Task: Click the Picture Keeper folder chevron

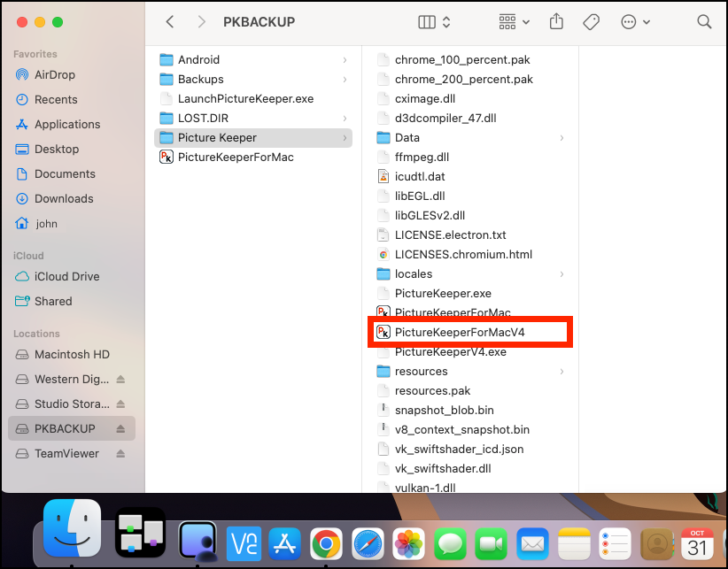Action: pyautogui.click(x=345, y=138)
